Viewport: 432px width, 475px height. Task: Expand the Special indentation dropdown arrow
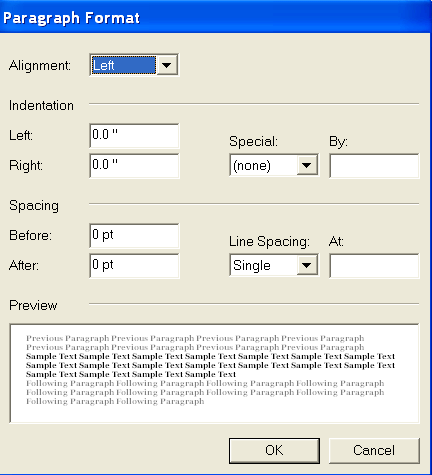tap(307, 165)
